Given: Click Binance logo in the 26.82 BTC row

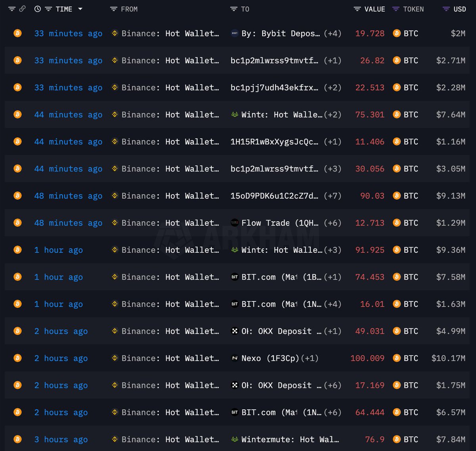Looking at the screenshot, I should [115, 60].
